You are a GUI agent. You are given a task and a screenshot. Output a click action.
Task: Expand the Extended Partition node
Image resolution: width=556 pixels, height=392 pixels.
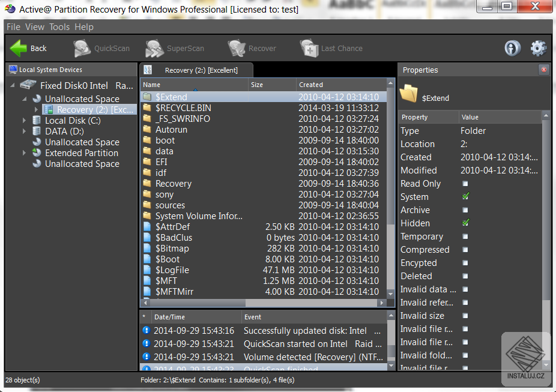click(x=24, y=152)
